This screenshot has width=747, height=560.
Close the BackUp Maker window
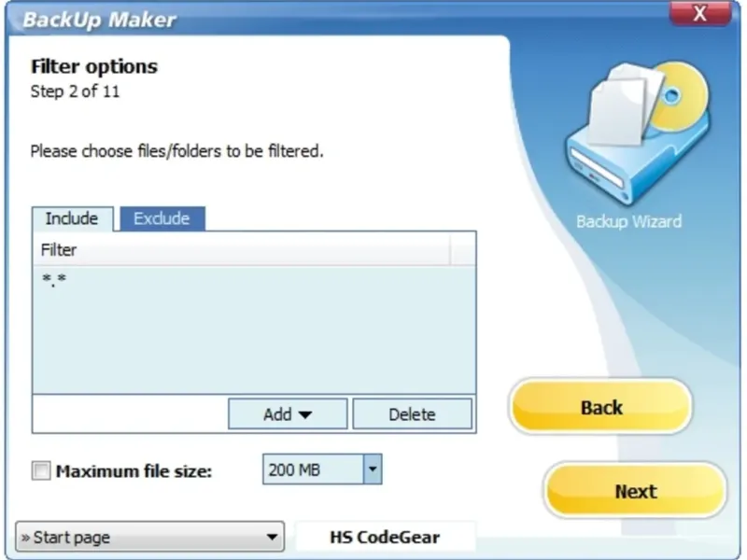point(699,13)
